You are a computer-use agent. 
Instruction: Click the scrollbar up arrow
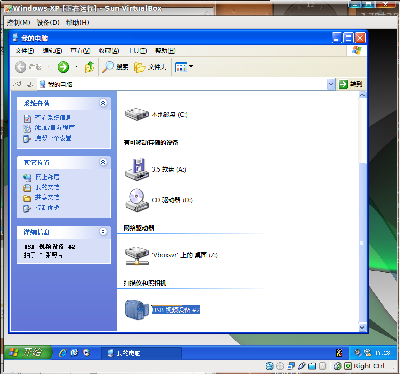click(362, 95)
